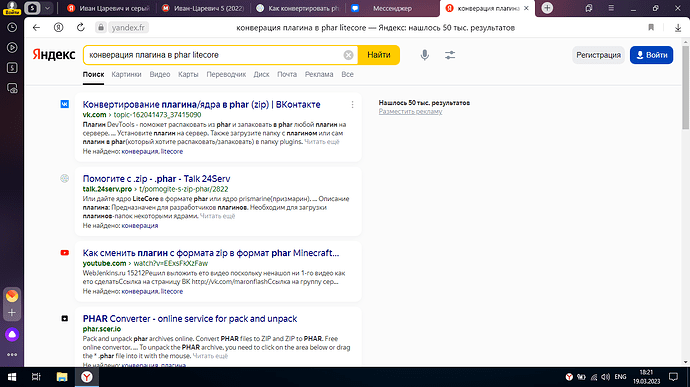Click the Войти login button

[651, 55]
